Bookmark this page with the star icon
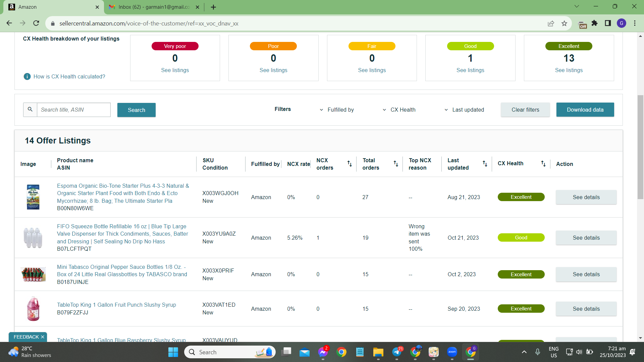This screenshot has width=644, height=362. coord(565,23)
